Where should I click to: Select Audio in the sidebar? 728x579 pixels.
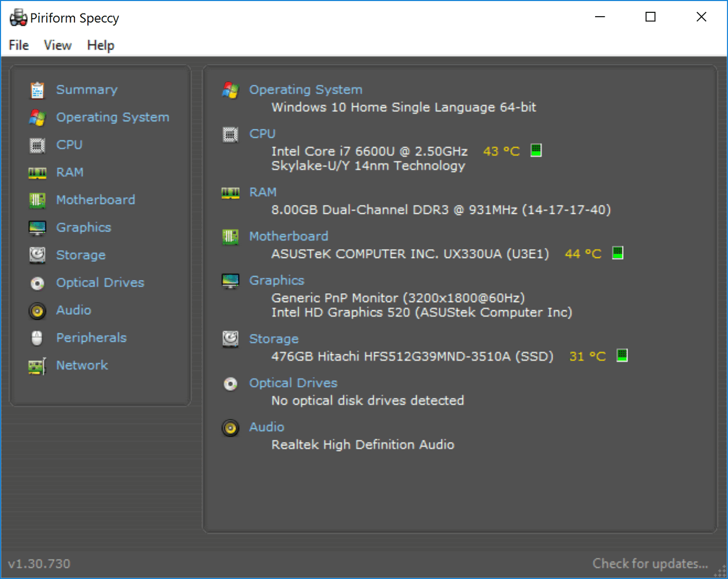73,310
